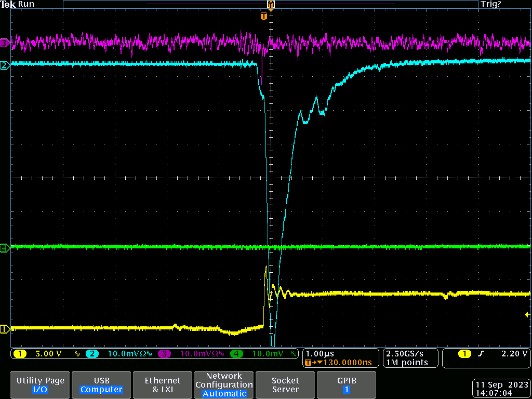Image resolution: width=532 pixels, height=399 pixels.
Task: Open the USB Computer menu item
Action: click(101, 385)
